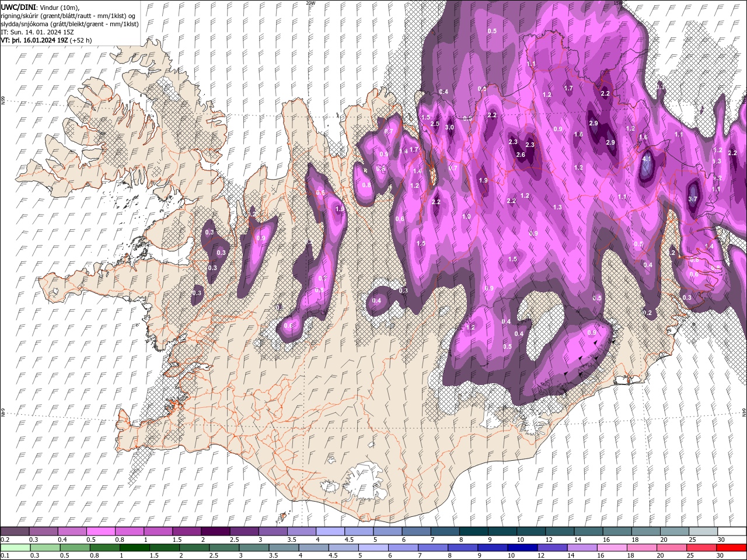
Task: Click the '0.2' label on the upper scale
Action: click(5, 540)
